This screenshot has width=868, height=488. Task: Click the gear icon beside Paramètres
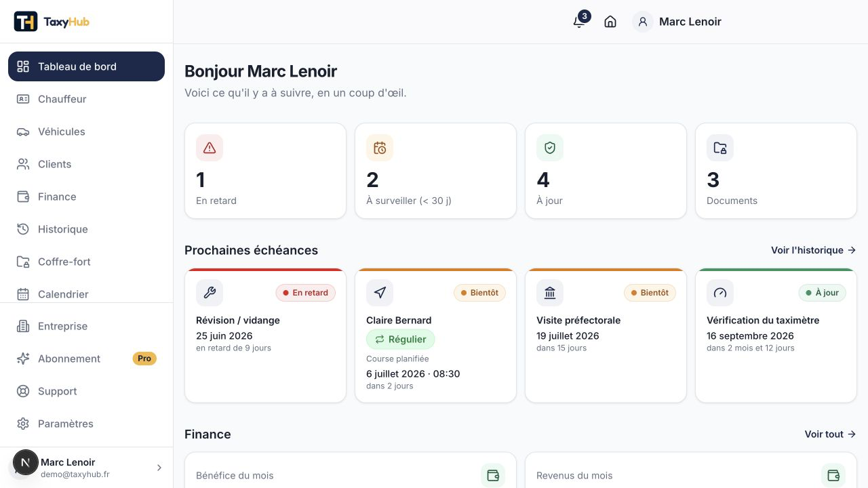(x=23, y=424)
